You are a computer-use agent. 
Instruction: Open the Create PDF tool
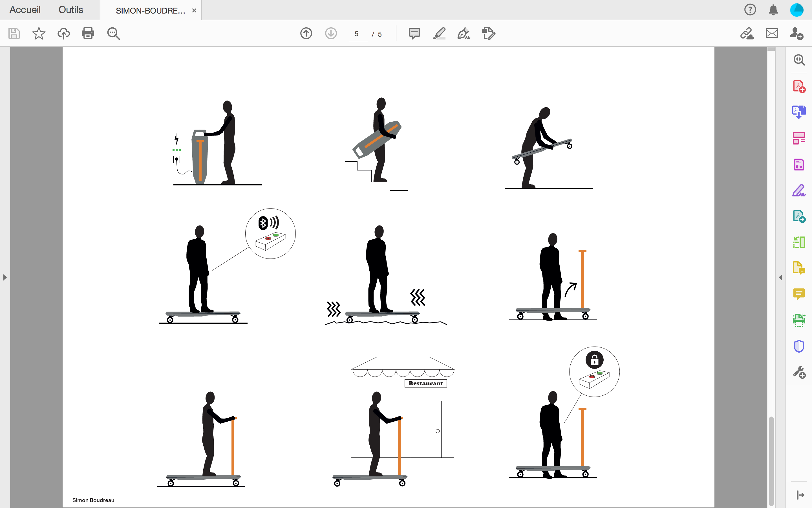pos(799,86)
